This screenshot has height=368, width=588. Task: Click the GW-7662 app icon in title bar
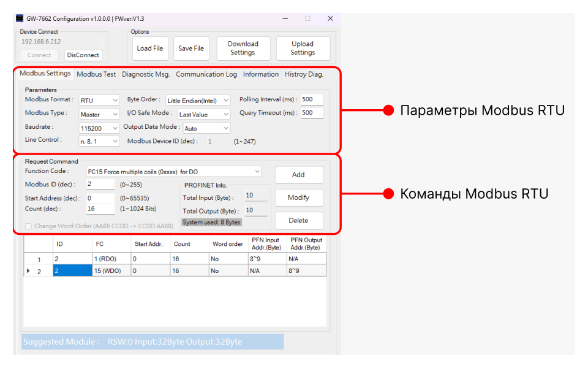coord(20,18)
